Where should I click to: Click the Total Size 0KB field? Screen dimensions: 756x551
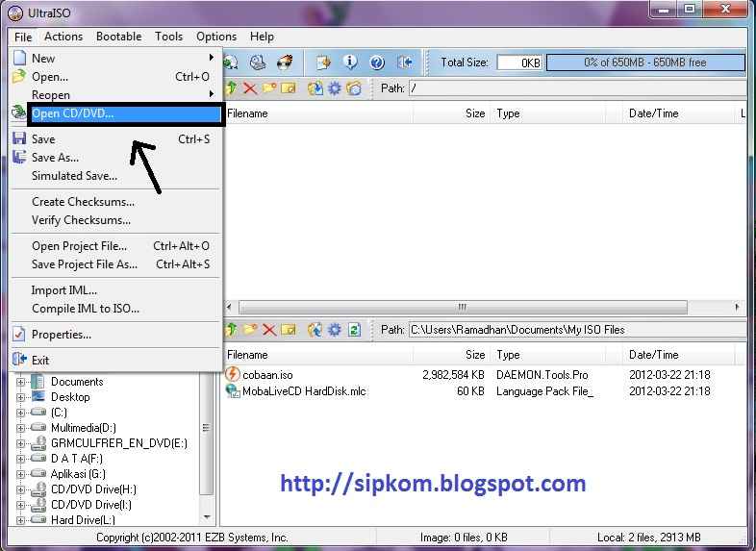point(519,63)
